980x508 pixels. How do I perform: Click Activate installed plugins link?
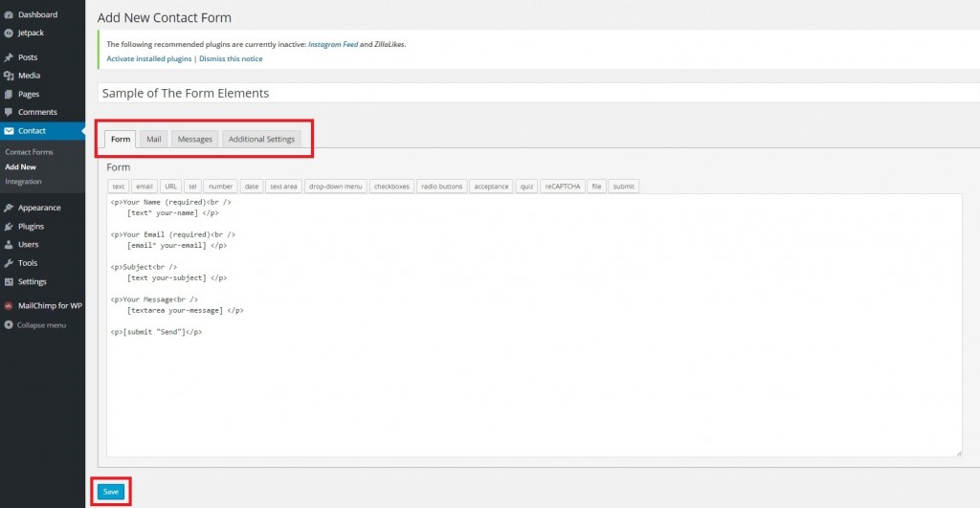(148, 59)
